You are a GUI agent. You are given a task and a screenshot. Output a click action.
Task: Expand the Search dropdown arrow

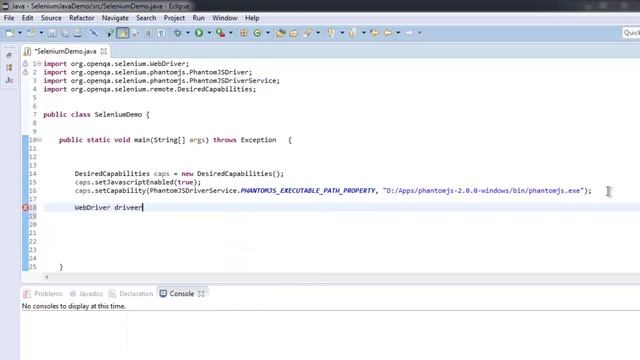click(318, 33)
